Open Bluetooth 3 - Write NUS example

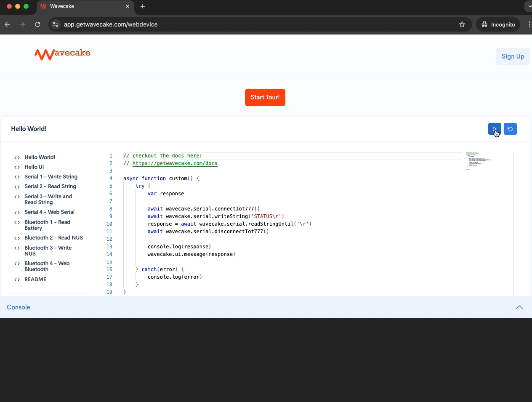(x=48, y=250)
